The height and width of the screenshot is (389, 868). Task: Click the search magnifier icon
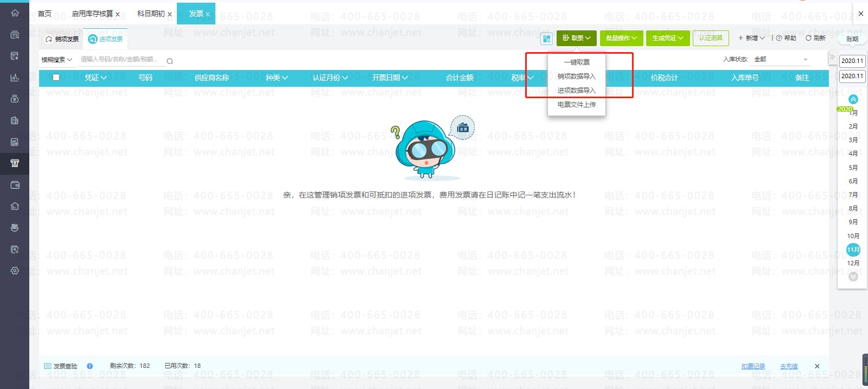(x=170, y=61)
